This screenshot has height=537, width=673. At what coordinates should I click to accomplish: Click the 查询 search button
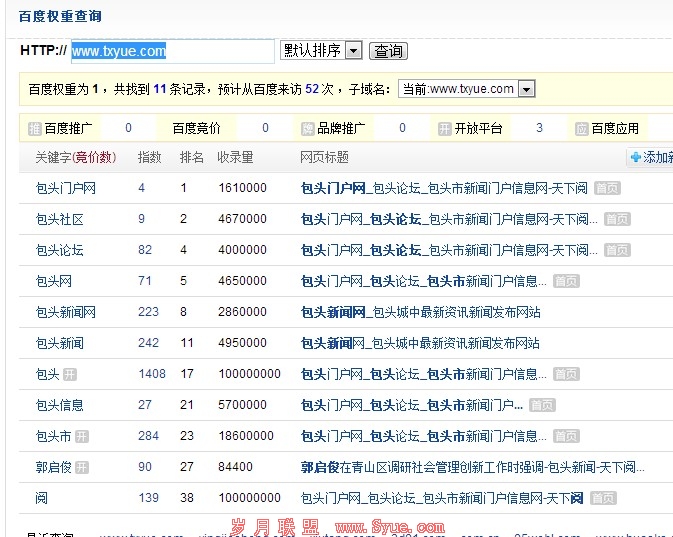click(388, 51)
